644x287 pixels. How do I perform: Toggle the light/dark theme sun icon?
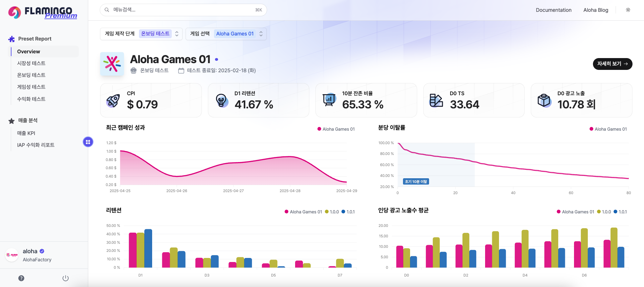[628, 10]
